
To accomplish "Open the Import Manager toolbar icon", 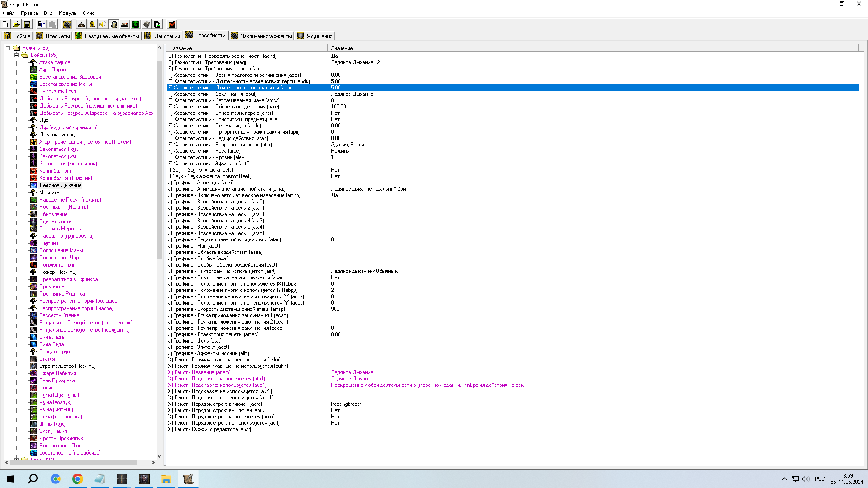I will pos(157,24).
